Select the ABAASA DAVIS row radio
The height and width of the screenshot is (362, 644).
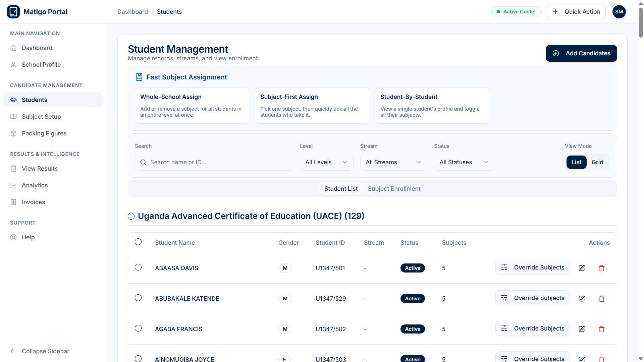point(138,267)
